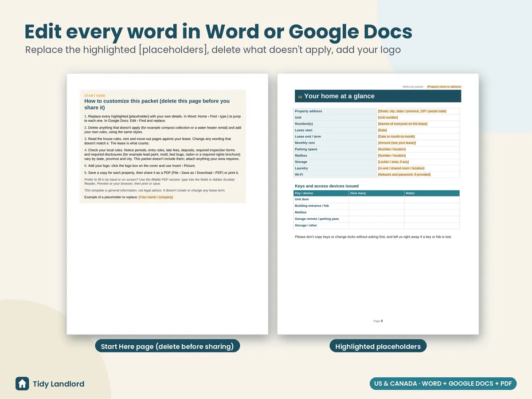Click the headline "Edit every word in Word or Google Docs"
532x399 pixels.
click(218, 32)
